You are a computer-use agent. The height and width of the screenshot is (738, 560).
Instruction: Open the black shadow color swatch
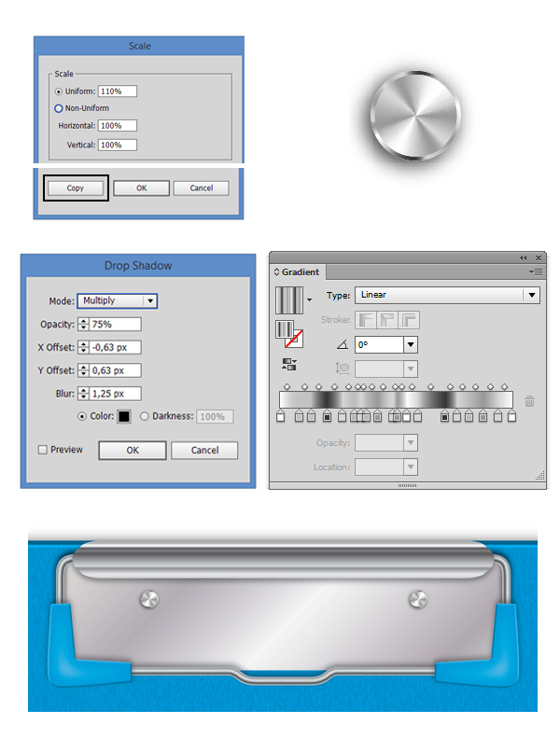coord(124,416)
